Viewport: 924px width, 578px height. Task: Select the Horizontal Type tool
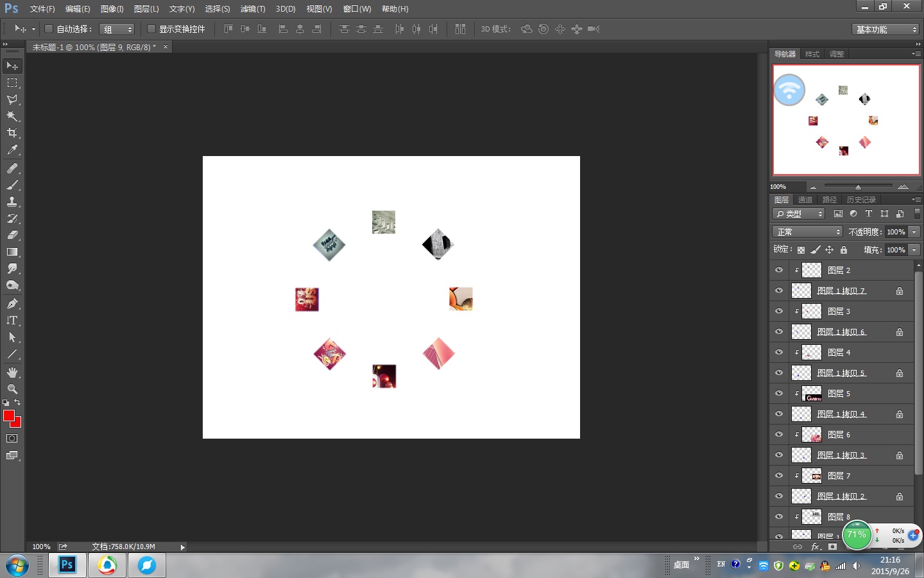pos(12,320)
